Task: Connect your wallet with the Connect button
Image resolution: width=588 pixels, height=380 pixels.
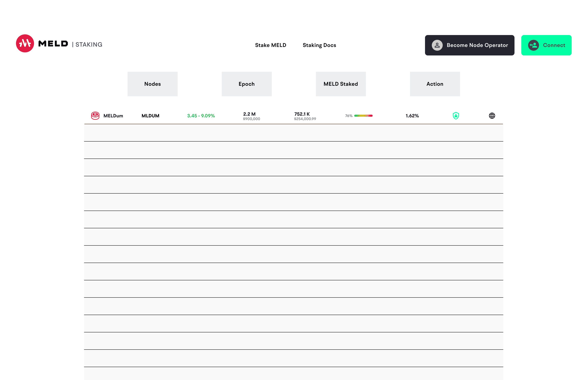Action: coord(546,45)
